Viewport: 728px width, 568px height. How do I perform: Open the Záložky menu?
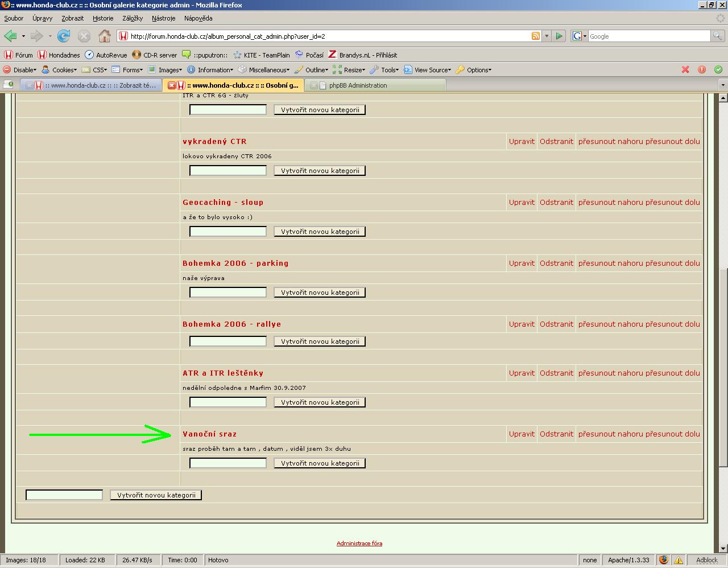tap(133, 18)
